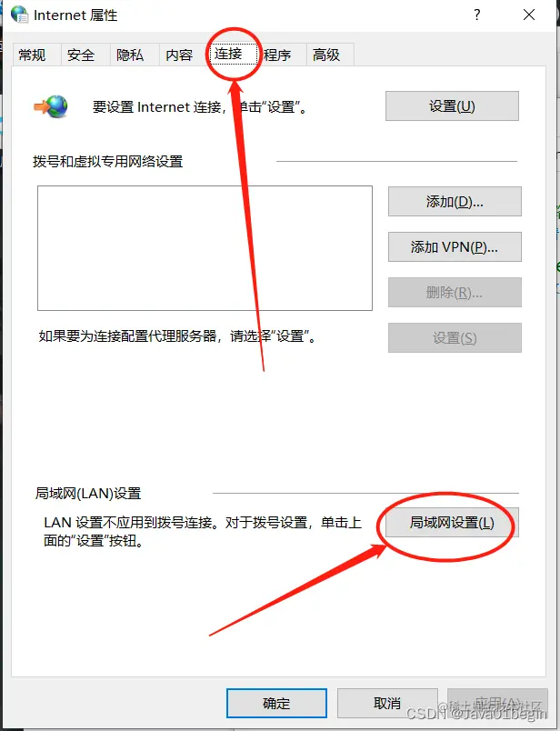Screen dimensions: 560x731
Task: Click 添加 VPN(P)... button
Action: pyautogui.click(x=455, y=246)
